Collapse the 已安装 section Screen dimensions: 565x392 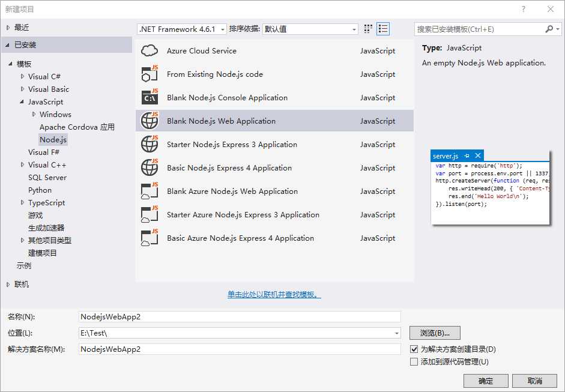[8, 45]
